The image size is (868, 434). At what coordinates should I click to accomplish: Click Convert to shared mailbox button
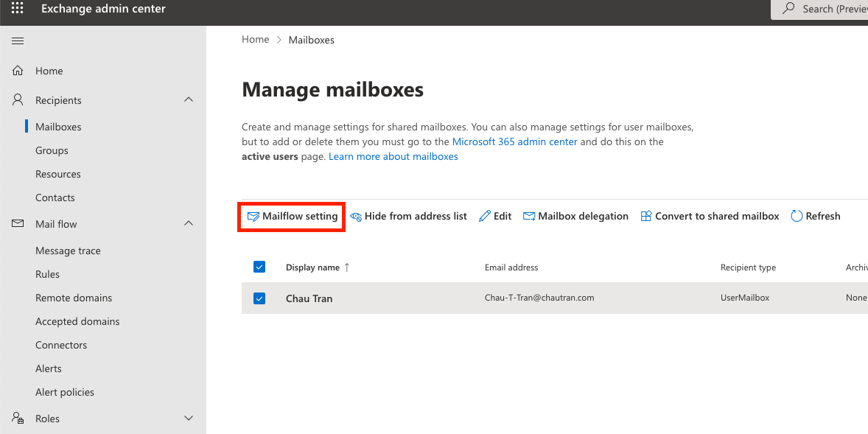pyautogui.click(x=710, y=217)
